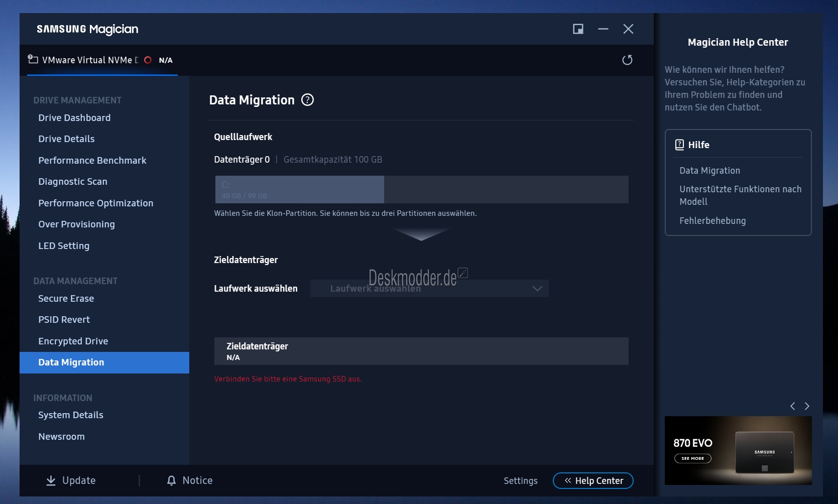Image resolution: width=838 pixels, height=504 pixels.
Task: Click the red Verbinden Sie bitte eine Samsung SSD message
Action: pos(288,379)
